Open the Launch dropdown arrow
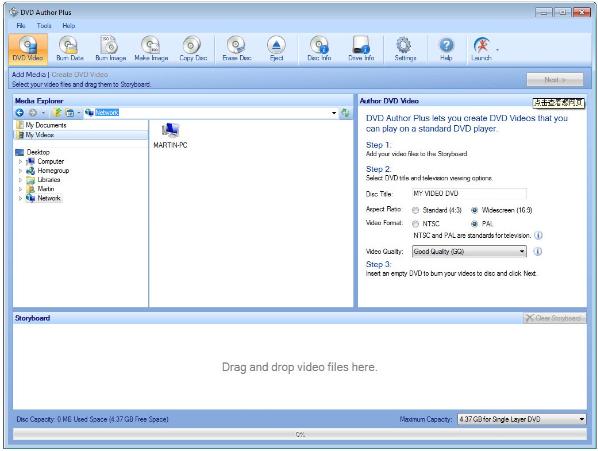The image size is (598, 451). [497, 50]
